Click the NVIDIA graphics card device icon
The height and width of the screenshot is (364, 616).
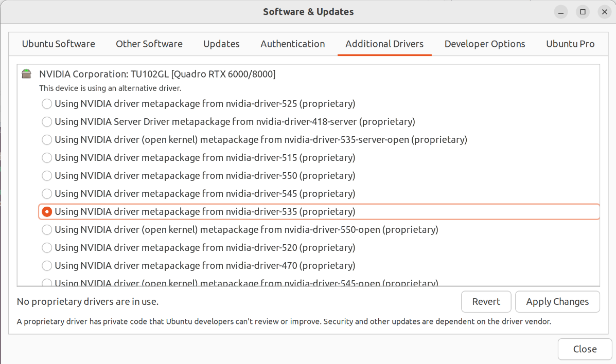pyautogui.click(x=26, y=74)
